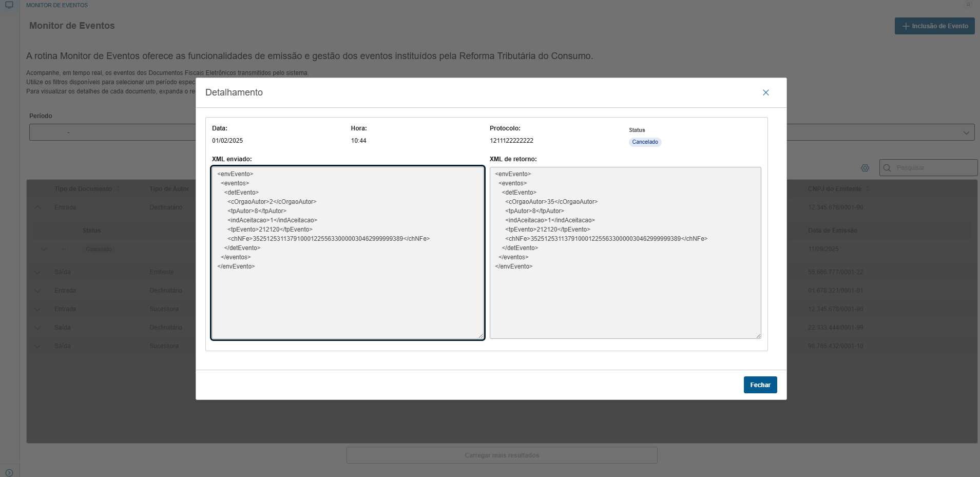Collapse the first expanded Entrada row
Viewport: 980px width, 477px height.
coord(37,207)
